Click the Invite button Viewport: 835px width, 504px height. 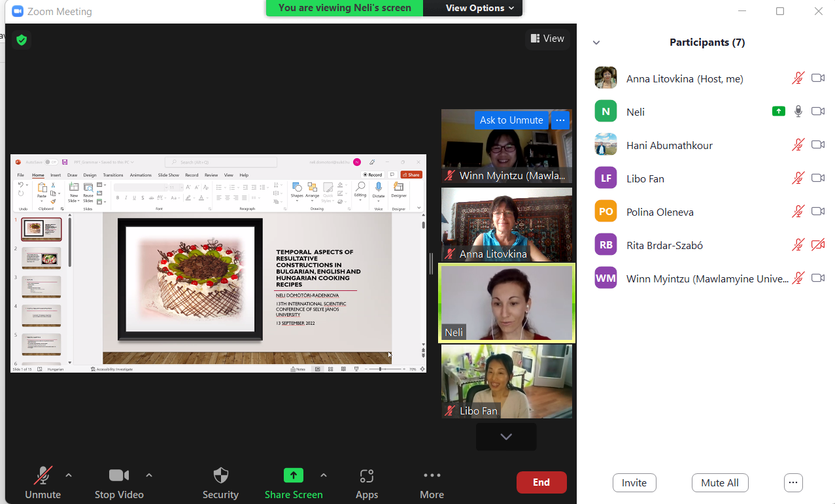634,482
